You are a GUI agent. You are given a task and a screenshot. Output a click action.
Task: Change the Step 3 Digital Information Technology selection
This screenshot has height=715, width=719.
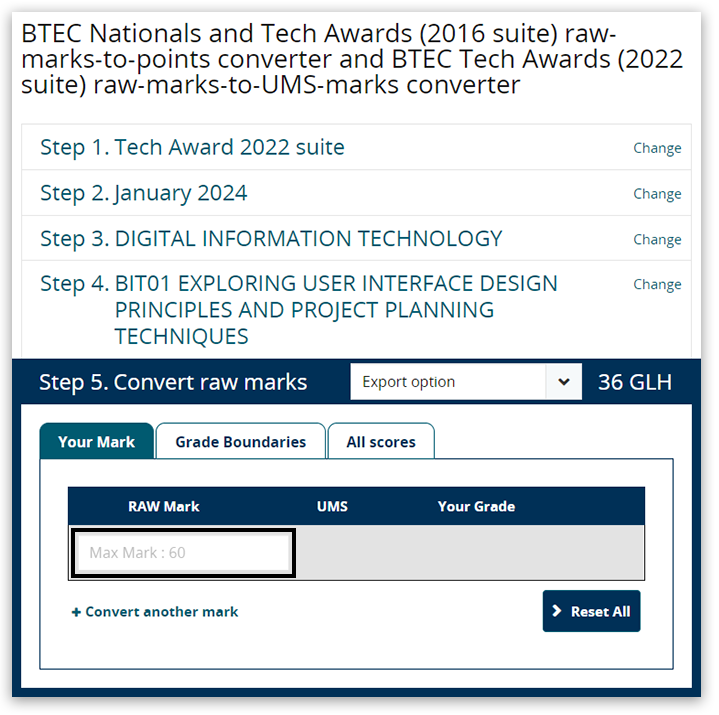click(656, 239)
